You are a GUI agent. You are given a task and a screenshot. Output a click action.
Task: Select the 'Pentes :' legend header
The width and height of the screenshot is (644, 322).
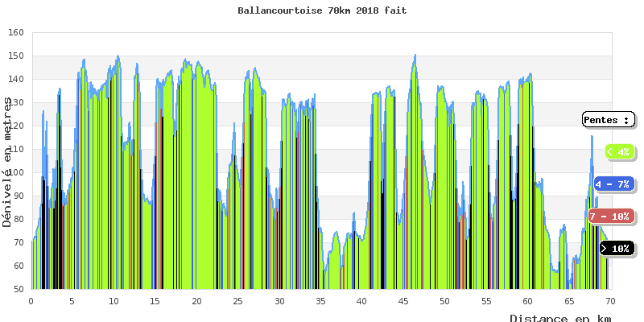coord(608,120)
